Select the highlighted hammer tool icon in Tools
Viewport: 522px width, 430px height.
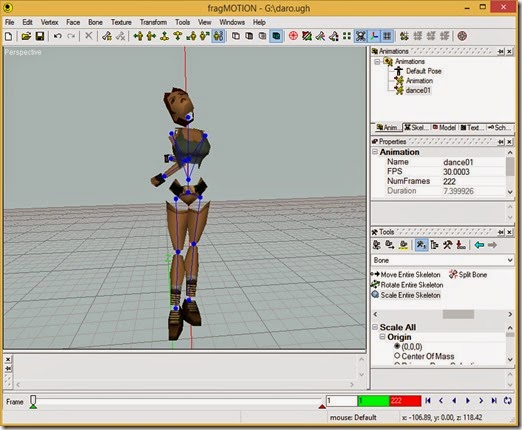tap(421, 245)
